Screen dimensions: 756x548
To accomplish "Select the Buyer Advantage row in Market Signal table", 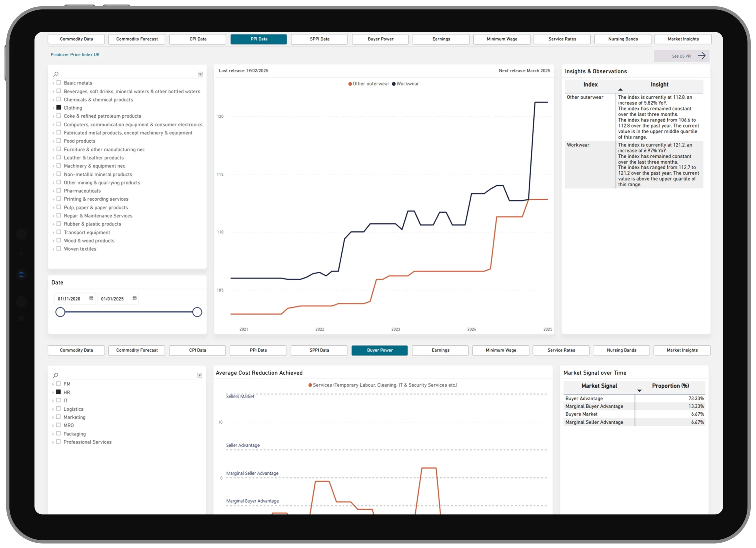I will 634,399.
